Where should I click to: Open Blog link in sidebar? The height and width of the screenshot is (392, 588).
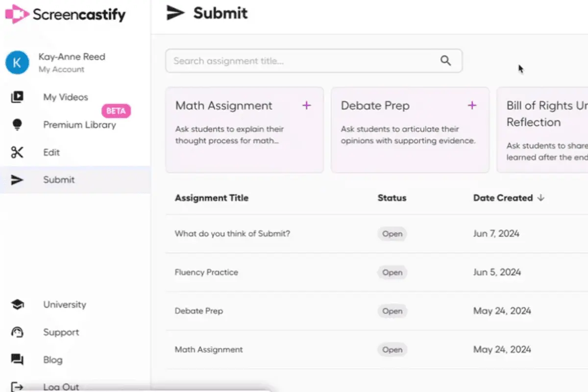click(53, 360)
